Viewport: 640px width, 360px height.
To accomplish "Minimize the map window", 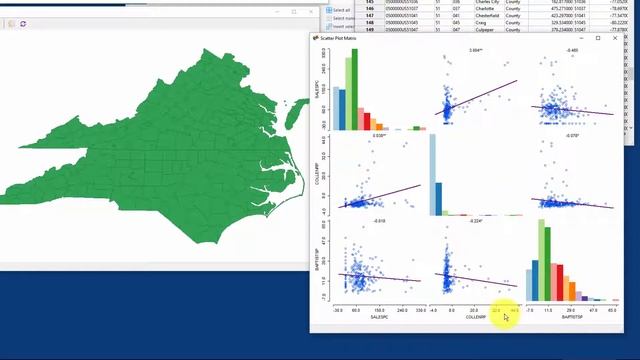I will point(277,12).
